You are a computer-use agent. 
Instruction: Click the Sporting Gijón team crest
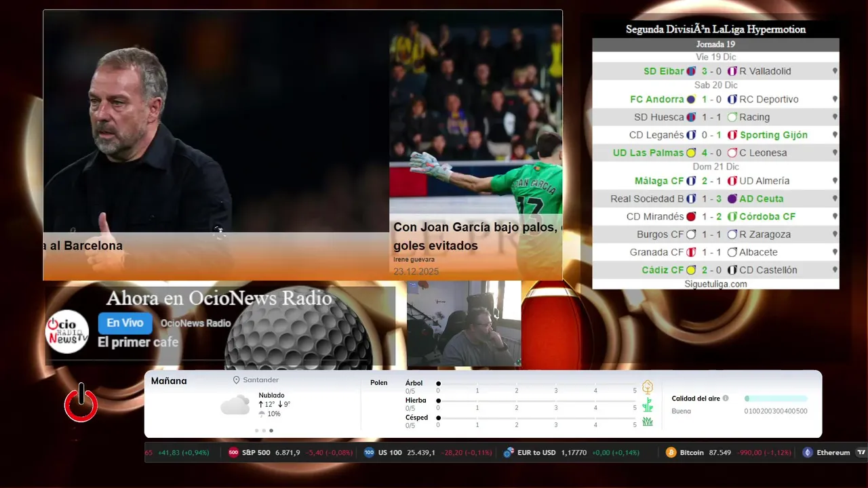coord(732,135)
